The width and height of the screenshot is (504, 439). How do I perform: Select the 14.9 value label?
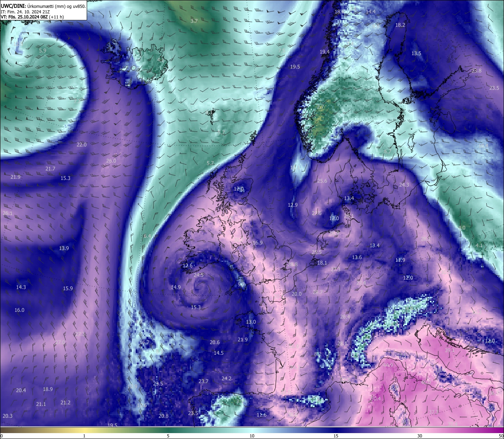pos(176,287)
